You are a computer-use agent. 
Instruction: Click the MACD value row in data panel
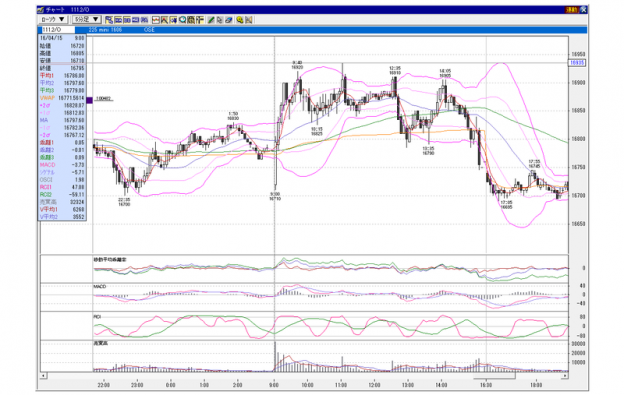(62, 165)
